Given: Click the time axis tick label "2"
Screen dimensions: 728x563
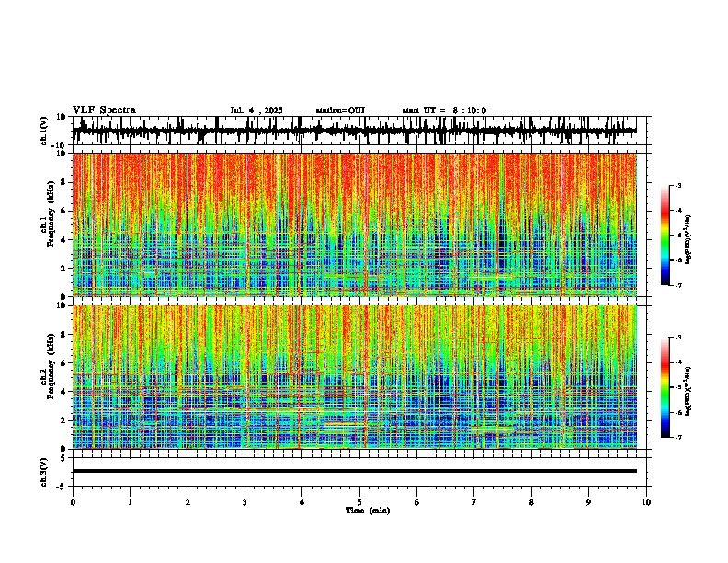Looking at the screenshot, I should (188, 502).
